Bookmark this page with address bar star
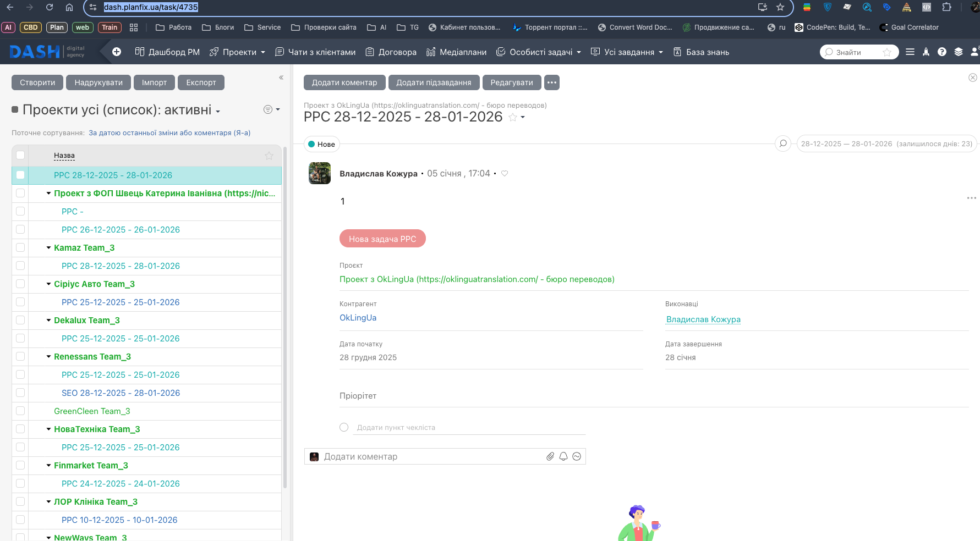 coord(780,7)
